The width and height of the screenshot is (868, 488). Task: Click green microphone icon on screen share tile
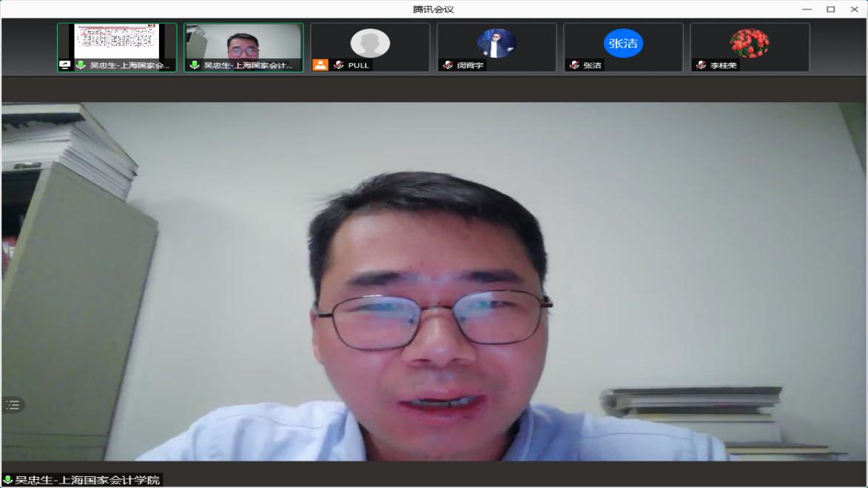(81, 65)
